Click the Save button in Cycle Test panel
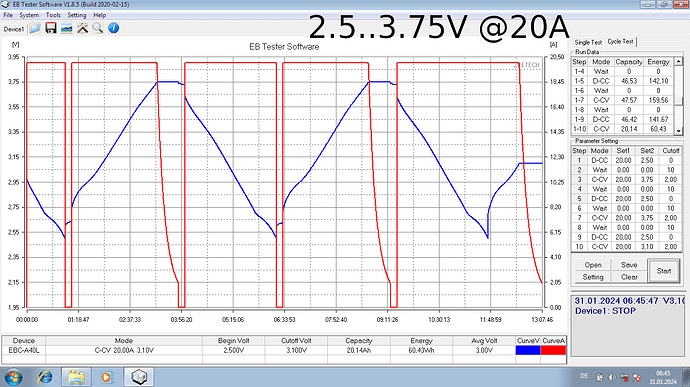This screenshot has width=690, height=387. point(629,265)
